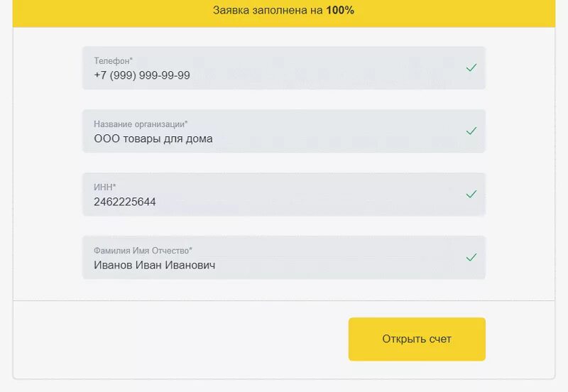Click the phone number +7 (999) 999-99-99
The height and width of the screenshot is (392, 568).
[x=142, y=75]
